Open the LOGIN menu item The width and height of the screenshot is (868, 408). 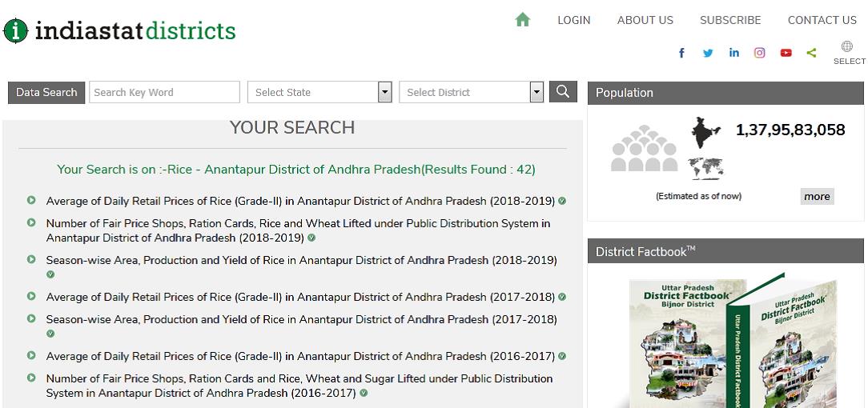coord(573,20)
